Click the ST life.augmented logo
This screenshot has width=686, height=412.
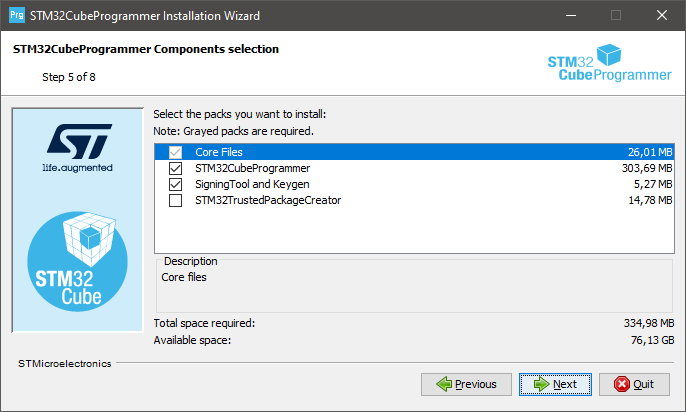click(x=78, y=148)
